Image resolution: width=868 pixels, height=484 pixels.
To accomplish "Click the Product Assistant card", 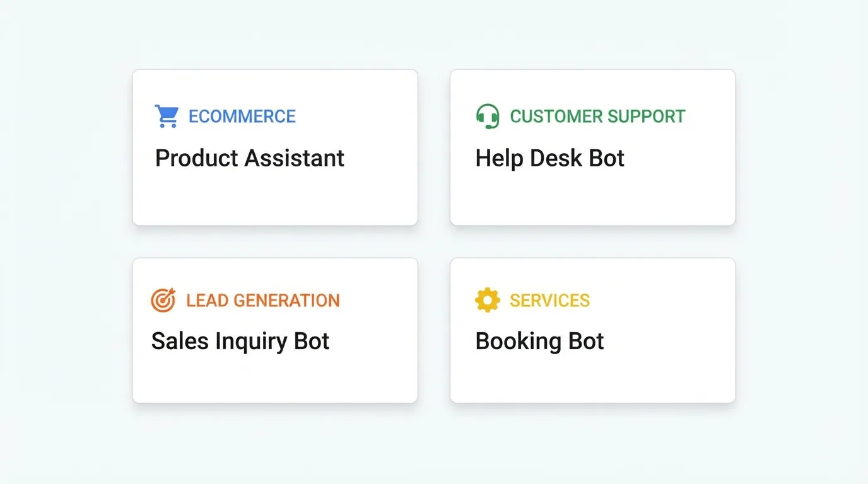I will click(274, 147).
